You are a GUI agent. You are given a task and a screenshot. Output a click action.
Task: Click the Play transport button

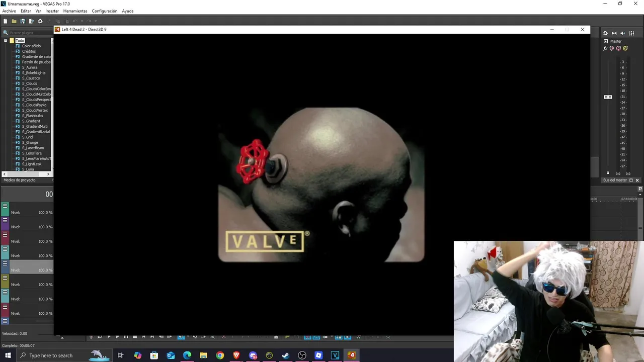pyautogui.click(x=117, y=336)
